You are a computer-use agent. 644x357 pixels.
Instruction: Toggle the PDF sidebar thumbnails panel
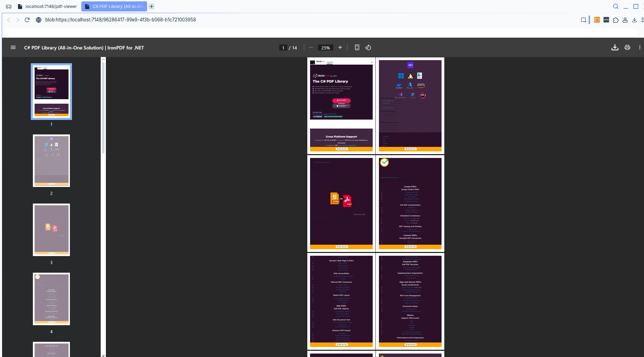point(13,47)
